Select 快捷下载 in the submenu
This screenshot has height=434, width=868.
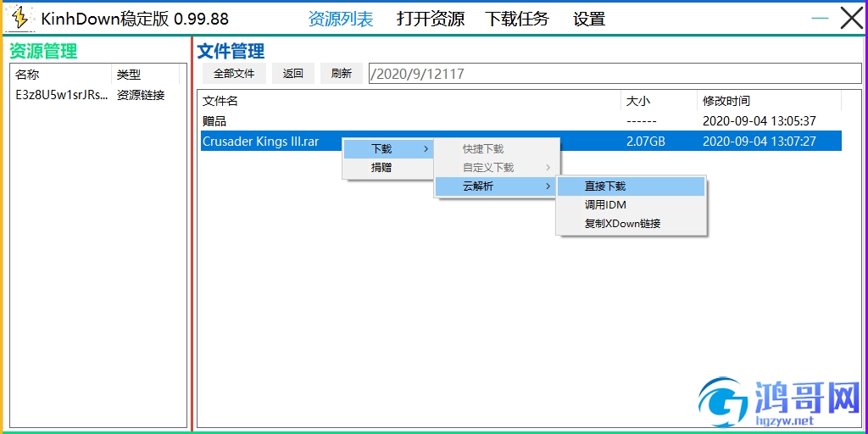(x=497, y=149)
